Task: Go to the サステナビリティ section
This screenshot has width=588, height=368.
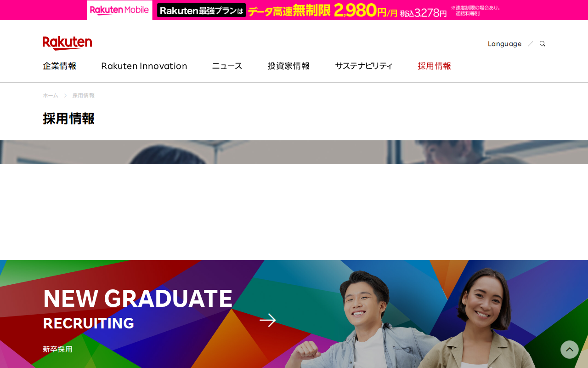Action: 364,66
